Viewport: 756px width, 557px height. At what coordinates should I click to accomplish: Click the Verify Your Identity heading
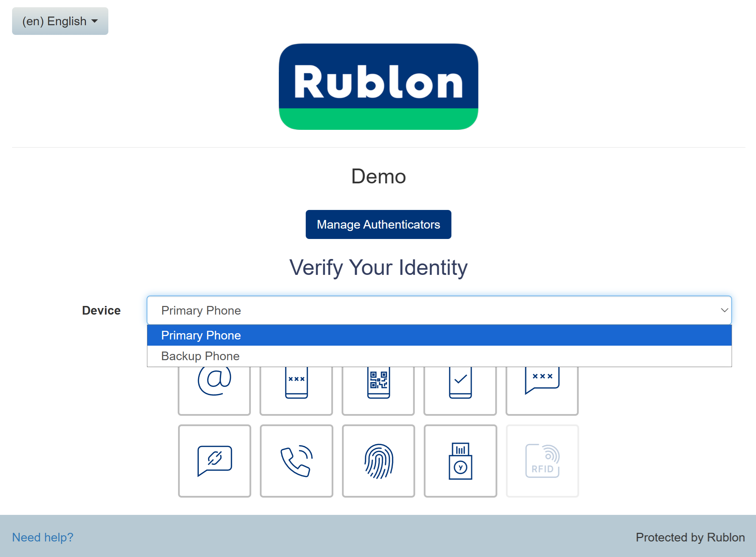coord(378,267)
